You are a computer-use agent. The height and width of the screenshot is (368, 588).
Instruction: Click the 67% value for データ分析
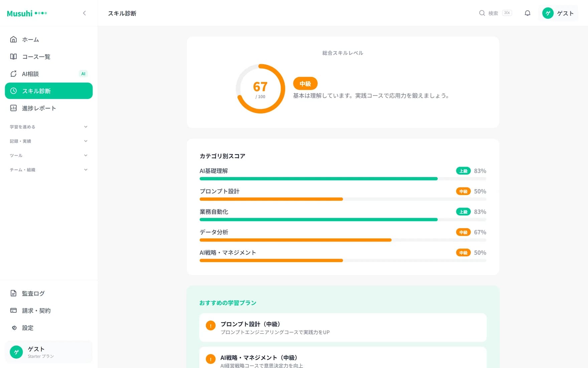pyautogui.click(x=480, y=232)
